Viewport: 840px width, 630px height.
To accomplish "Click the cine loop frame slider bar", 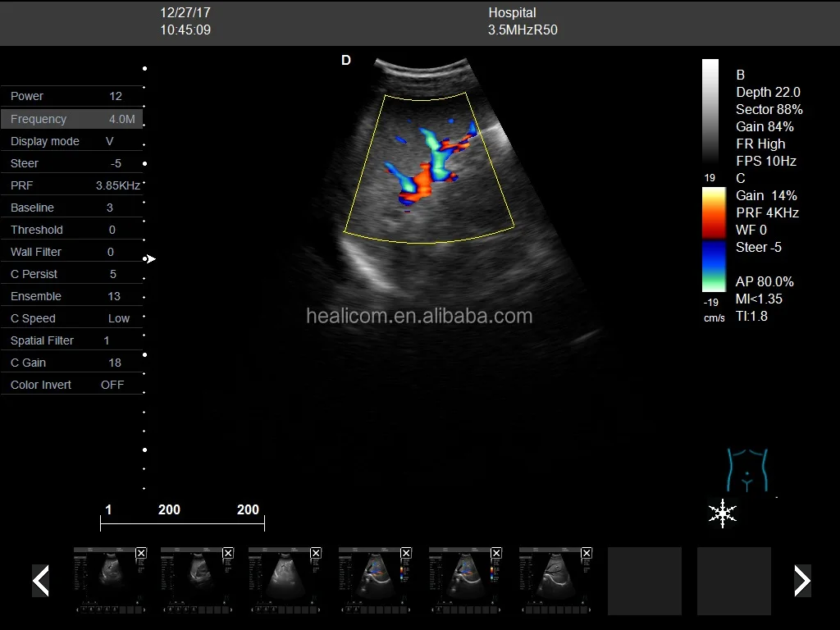I will coord(182,523).
